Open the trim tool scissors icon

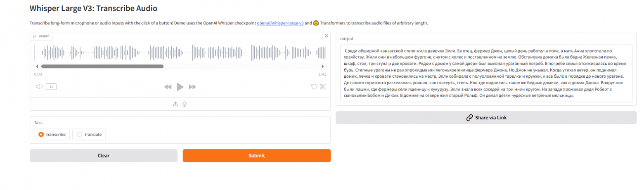point(323,87)
